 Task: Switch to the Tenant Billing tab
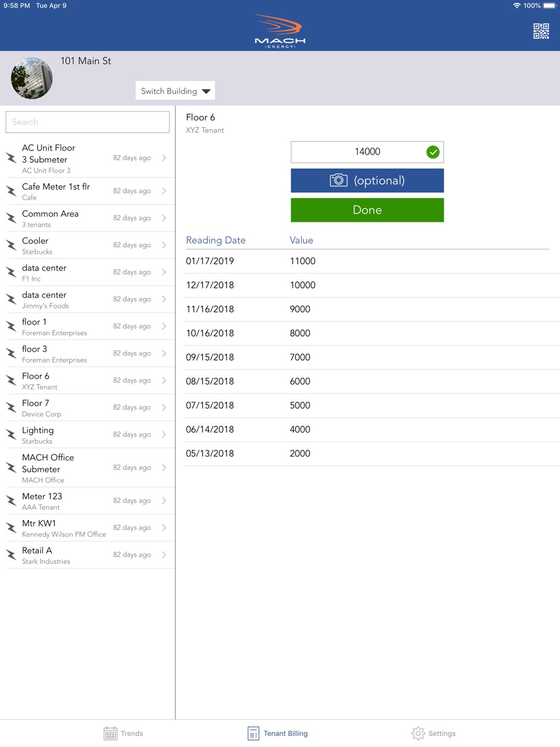tap(278, 734)
